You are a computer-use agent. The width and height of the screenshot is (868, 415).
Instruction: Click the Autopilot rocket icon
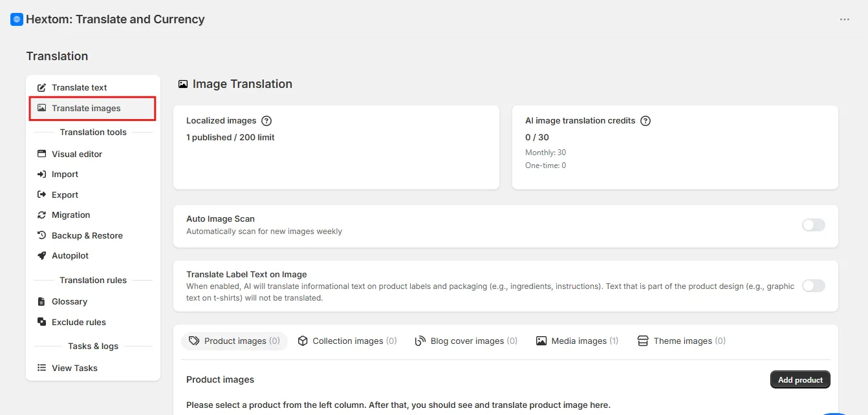[41, 255]
